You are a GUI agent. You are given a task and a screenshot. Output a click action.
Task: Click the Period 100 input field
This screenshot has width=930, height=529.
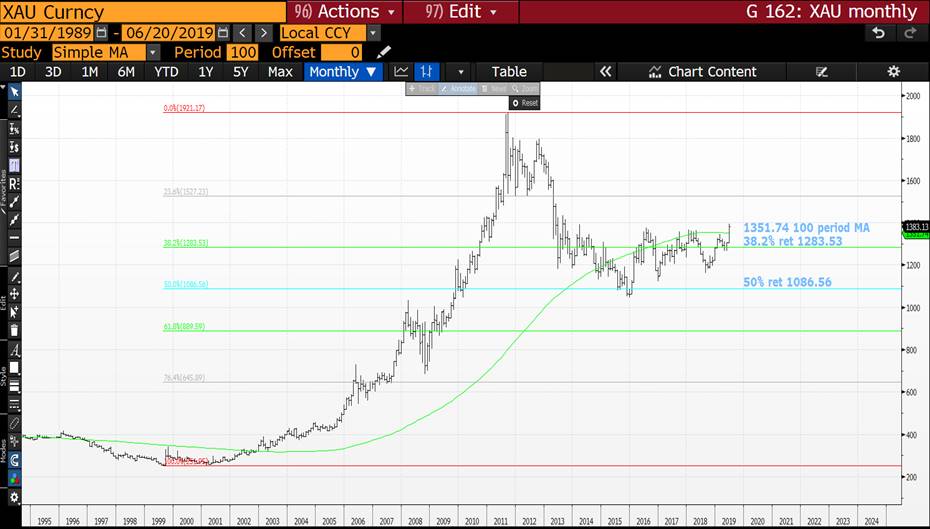(x=243, y=52)
